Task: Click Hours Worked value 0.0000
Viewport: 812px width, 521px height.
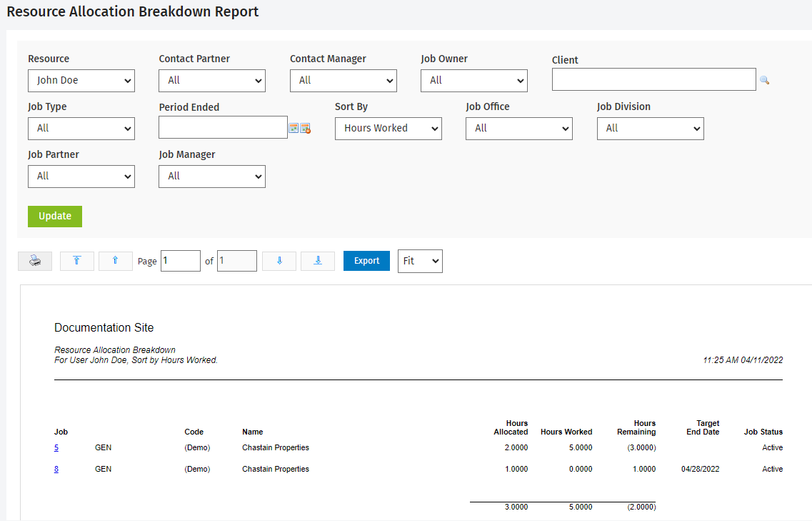Action: (x=581, y=469)
